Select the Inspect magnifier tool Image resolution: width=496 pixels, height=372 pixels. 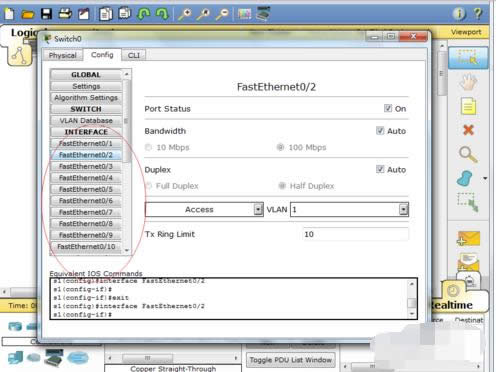click(x=468, y=154)
